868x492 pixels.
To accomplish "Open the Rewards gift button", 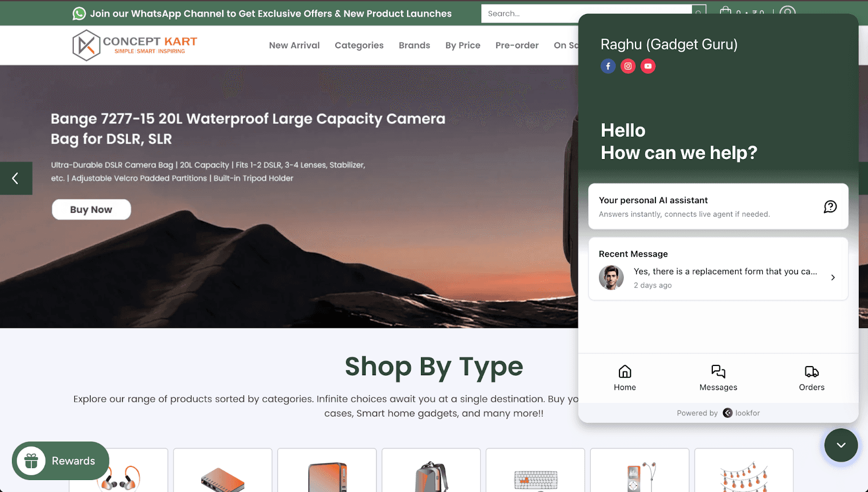I will point(61,461).
